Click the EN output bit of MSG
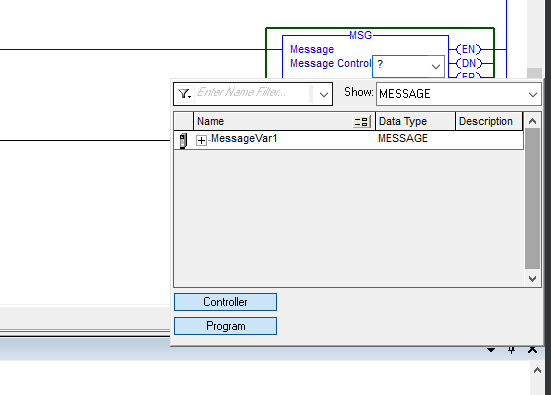551x395 pixels. click(x=468, y=49)
